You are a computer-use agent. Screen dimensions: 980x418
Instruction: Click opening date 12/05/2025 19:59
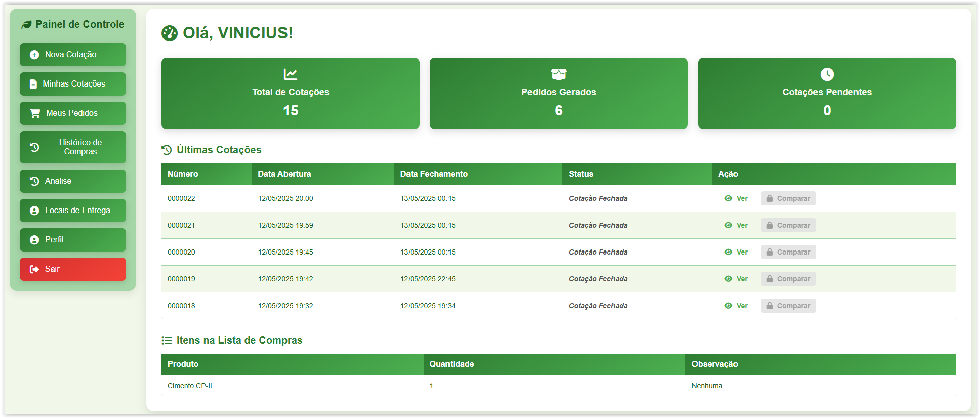click(x=285, y=225)
